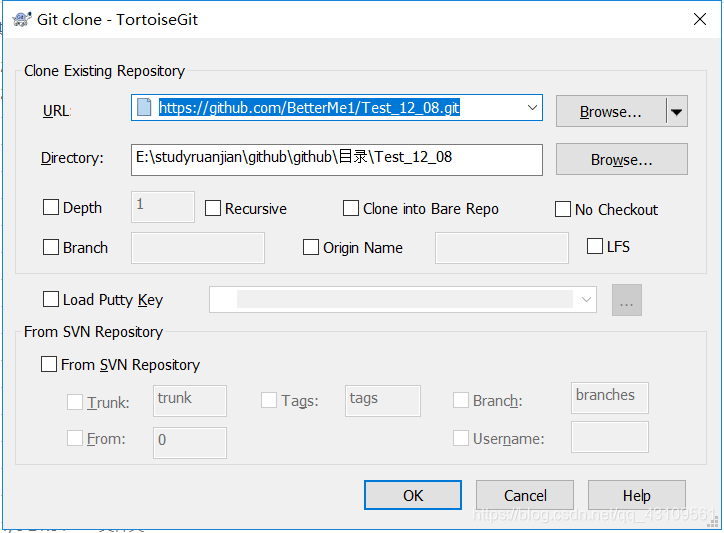Click the Browse button next to URL
The image size is (724, 533).
(x=610, y=111)
